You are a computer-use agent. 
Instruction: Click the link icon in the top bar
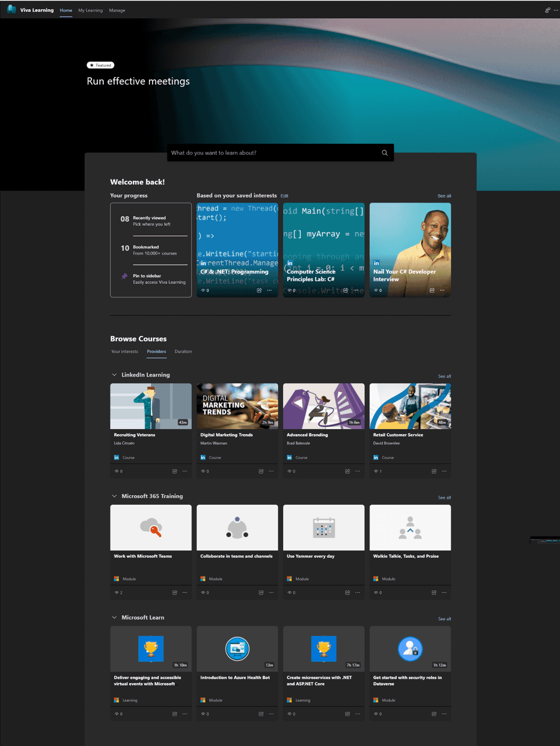(547, 10)
